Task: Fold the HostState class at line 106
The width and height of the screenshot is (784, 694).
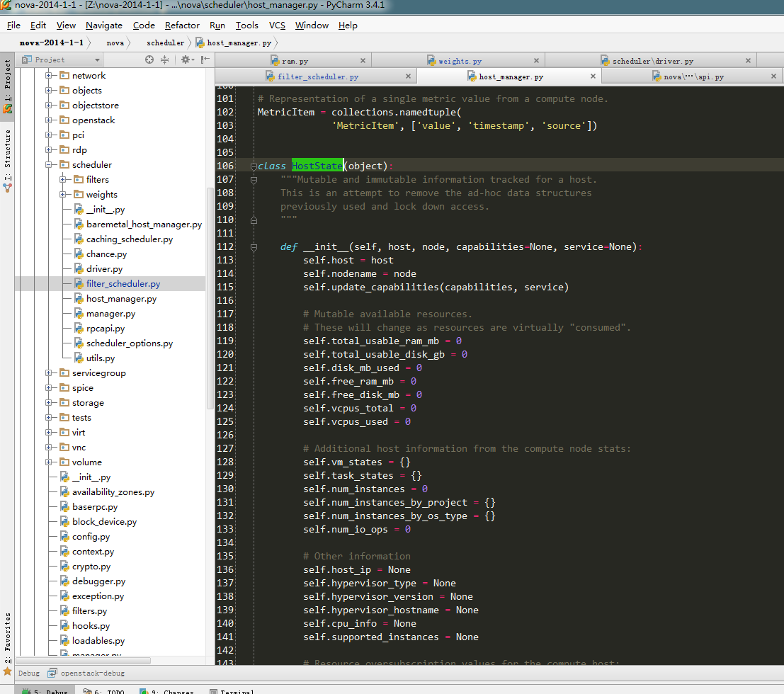Action: 254,166
